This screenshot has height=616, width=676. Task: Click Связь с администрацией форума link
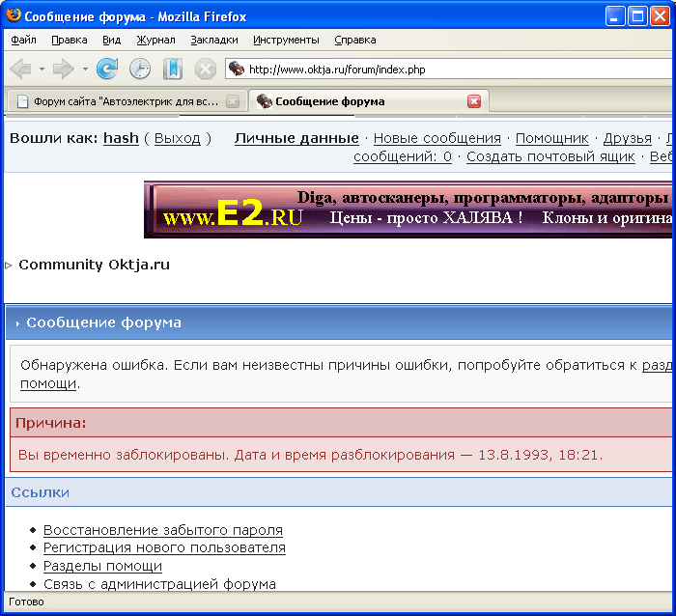[x=159, y=584]
